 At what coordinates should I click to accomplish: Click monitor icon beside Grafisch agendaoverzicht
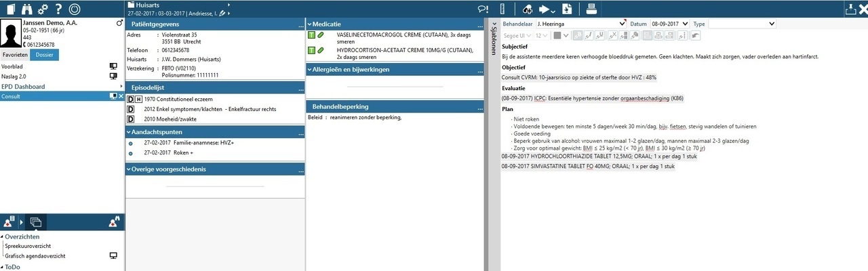pos(113,255)
